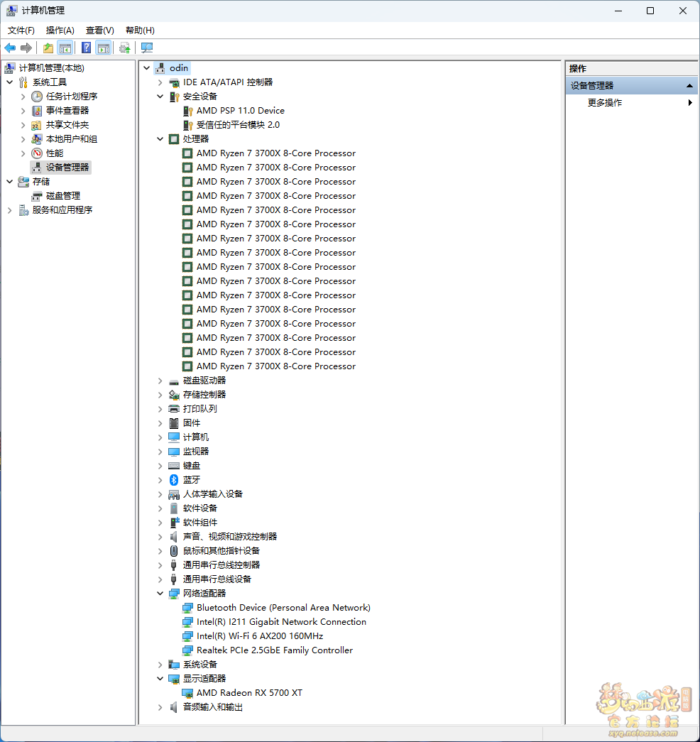Select 设备管理器 in the left tree
Viewport: 700px width, 742px height.
[x=67, y=168]
